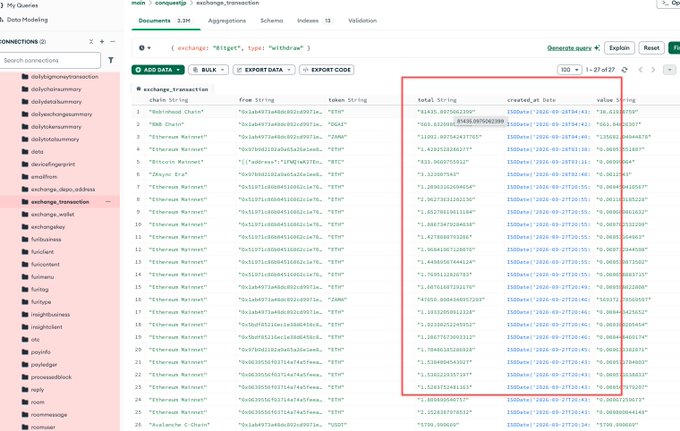The image size is (680, 431).
Task: Go to the next results page
Action: [653, 70]
